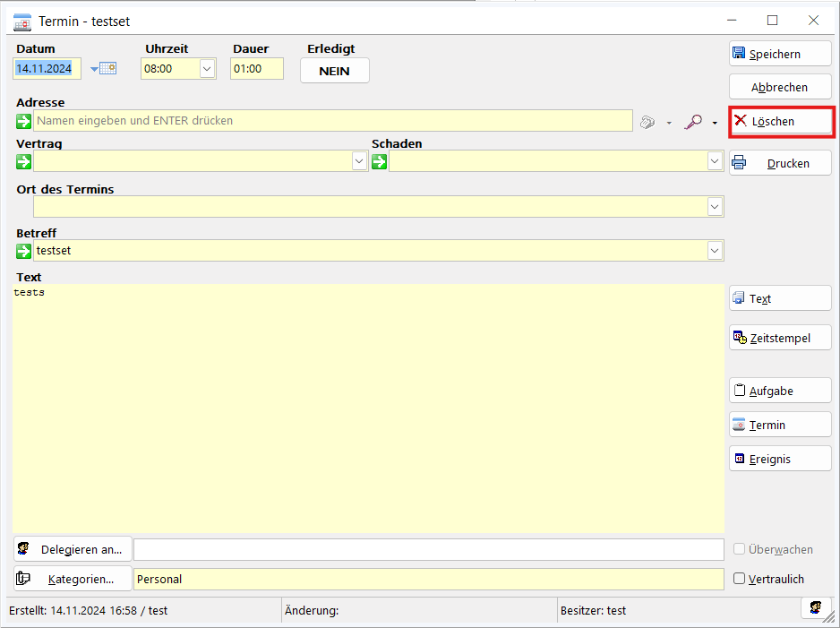Click the Delegieren an button
The height and width of the screenshot is (628, 840).
pos(73,549)
